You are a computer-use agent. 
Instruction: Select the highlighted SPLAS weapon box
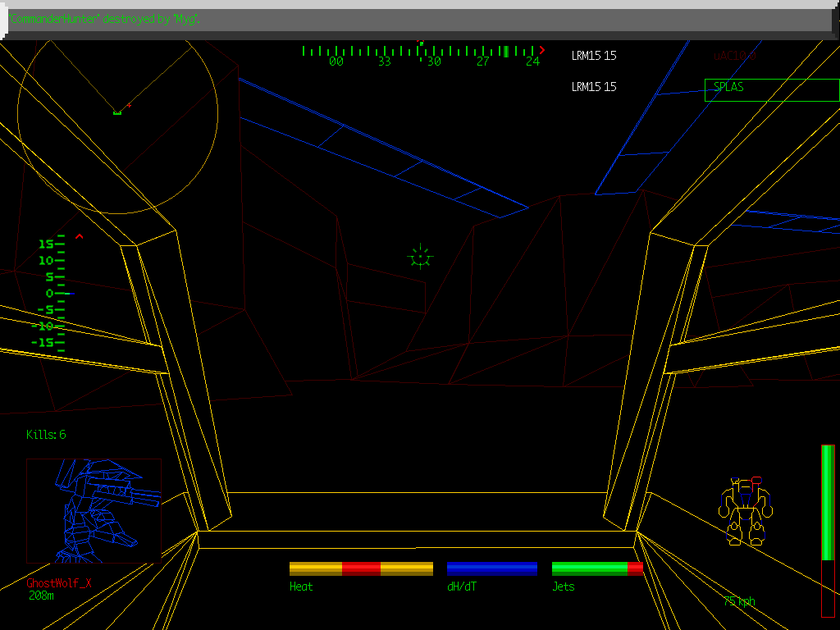[x=771, y=89]
